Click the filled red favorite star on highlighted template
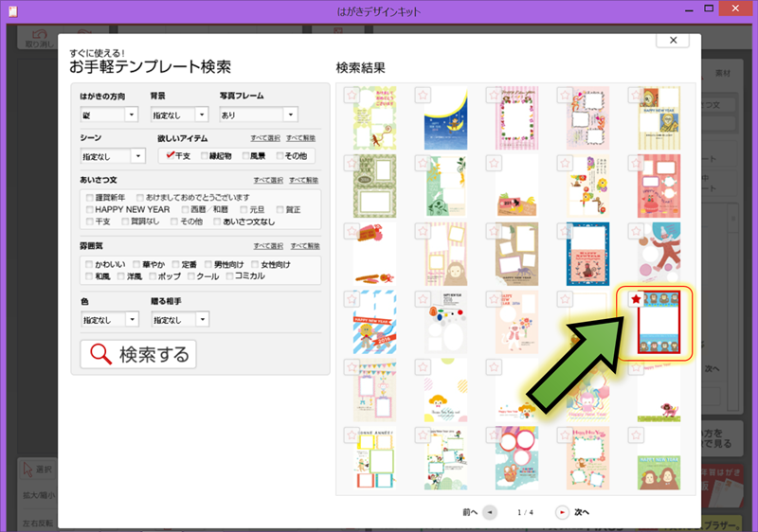 pyautogui.click(x=635, y=299)
